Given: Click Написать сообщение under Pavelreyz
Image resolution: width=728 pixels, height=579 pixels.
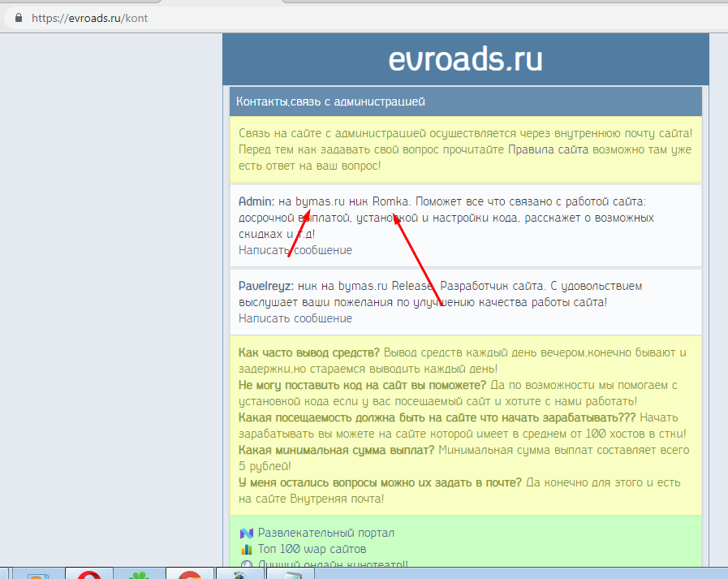Looking at the screenshot, I should [x=295, y=319].
